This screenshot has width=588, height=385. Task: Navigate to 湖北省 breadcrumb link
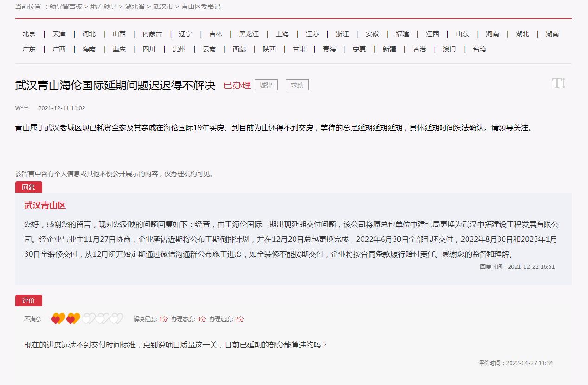(x=135, y=6)
